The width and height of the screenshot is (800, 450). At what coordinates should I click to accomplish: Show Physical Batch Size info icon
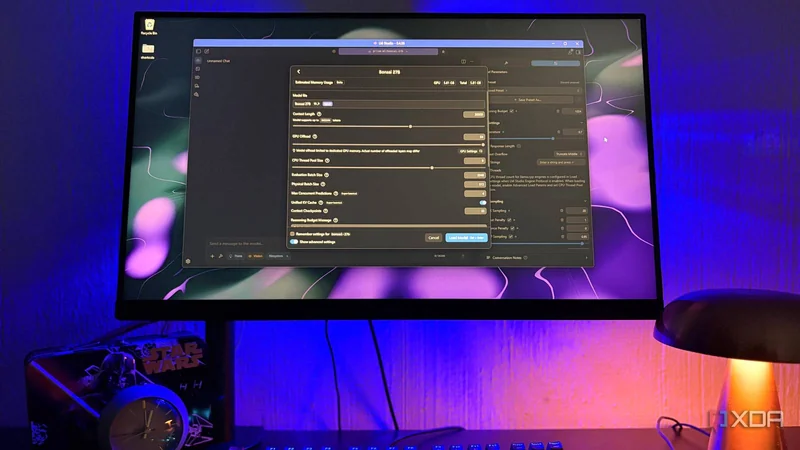[323, 184]
